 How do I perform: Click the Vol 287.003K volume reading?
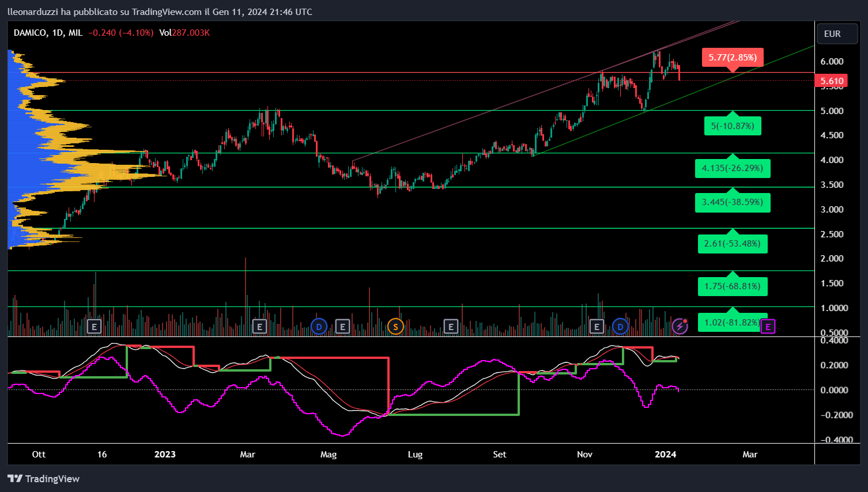pyautogui.click(x=184, y=33)
